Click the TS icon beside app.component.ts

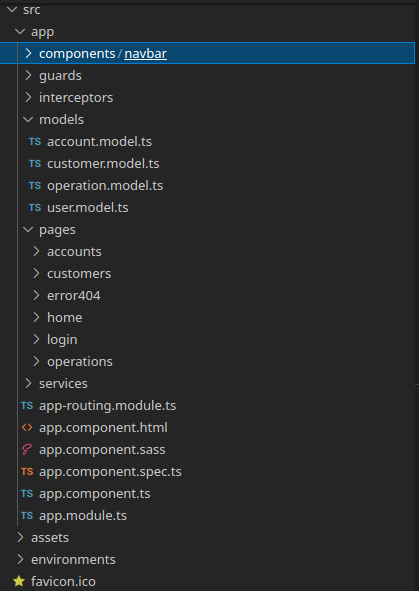click(x=27, y=493)
